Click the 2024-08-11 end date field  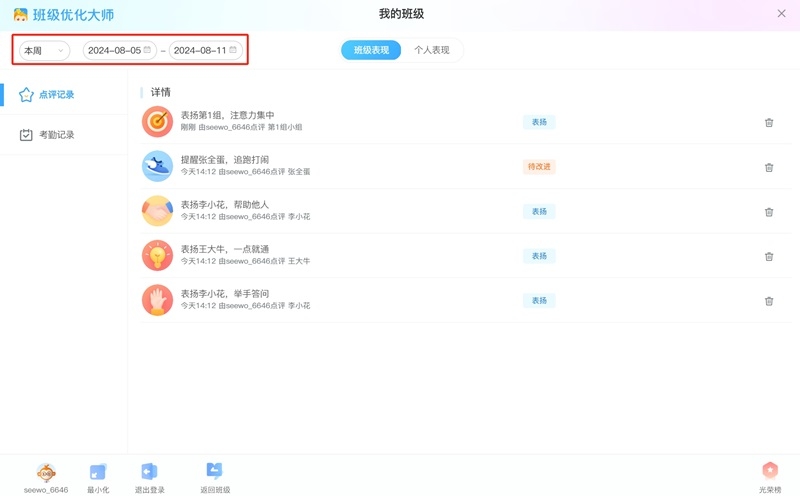[x=206, y=51]
